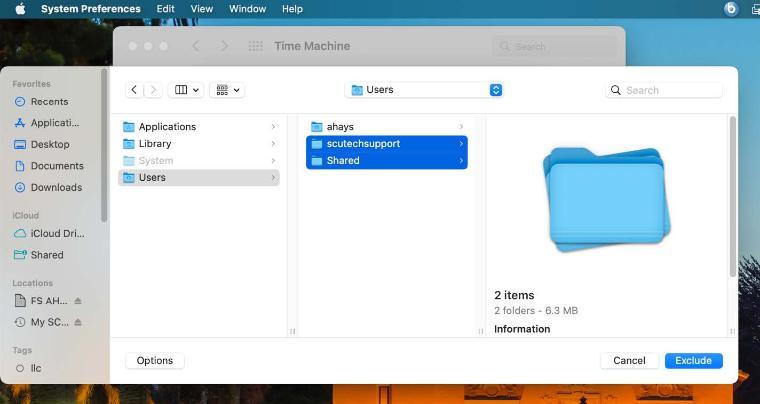Select Shared under iCloud in the sidebar

tap(39, 255)
